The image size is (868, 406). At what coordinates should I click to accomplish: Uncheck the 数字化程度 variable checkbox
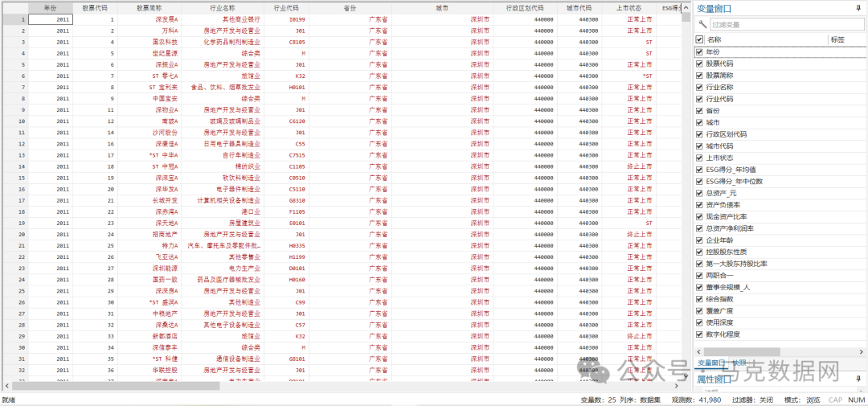(699, 334)
